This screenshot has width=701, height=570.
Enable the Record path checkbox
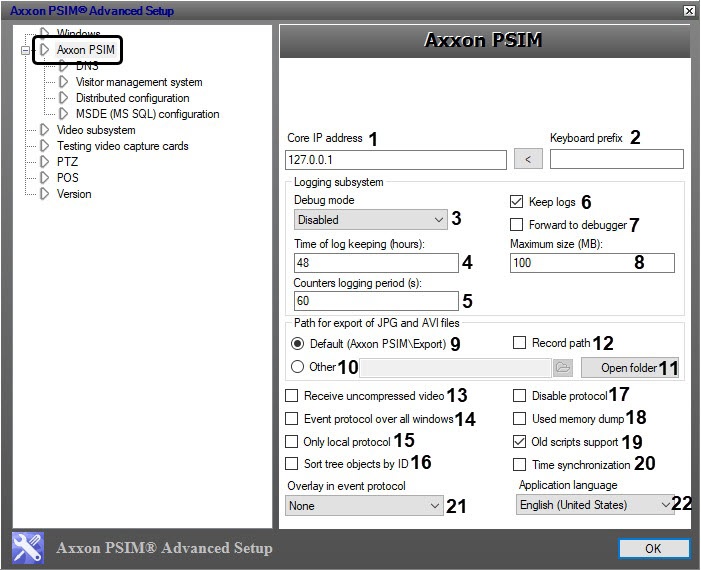coord(519,343)
